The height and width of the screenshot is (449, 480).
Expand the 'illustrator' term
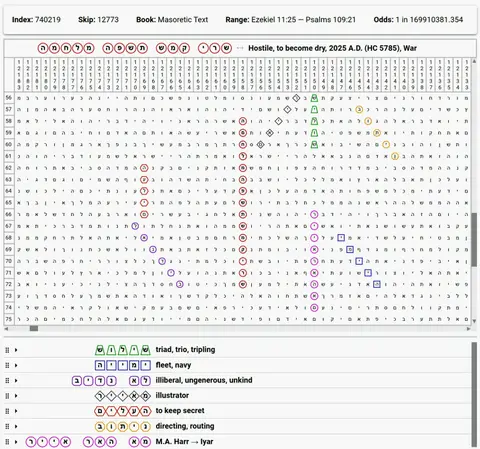[16, 396]
